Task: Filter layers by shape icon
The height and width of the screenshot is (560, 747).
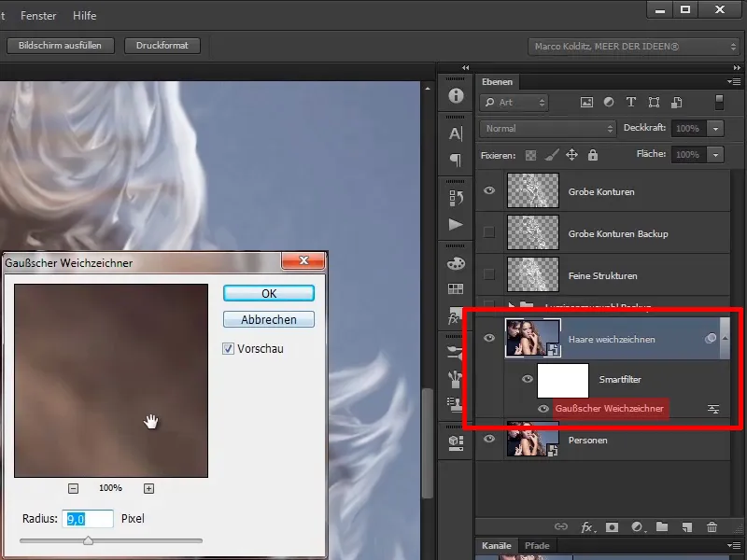Action: click(x=654, y=103)
